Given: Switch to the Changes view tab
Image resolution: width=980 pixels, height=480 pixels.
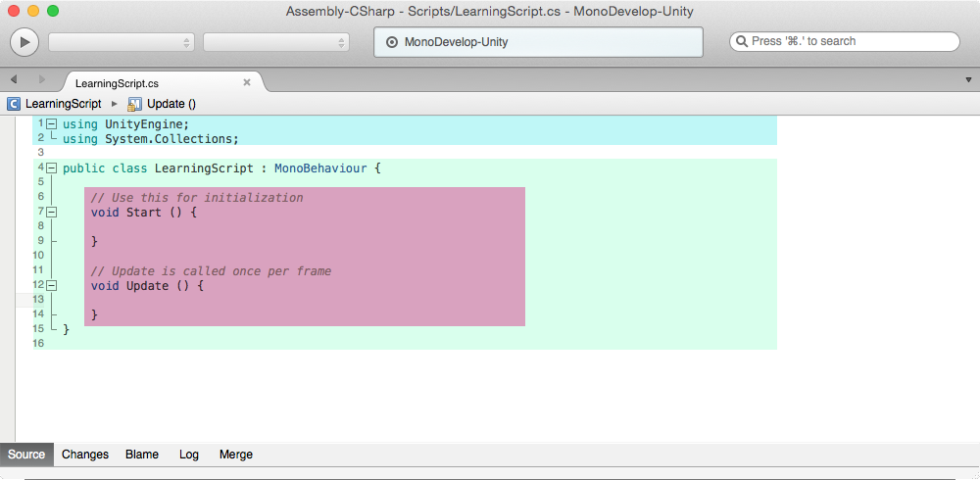Looking at the screenshot, I should 85,455.
